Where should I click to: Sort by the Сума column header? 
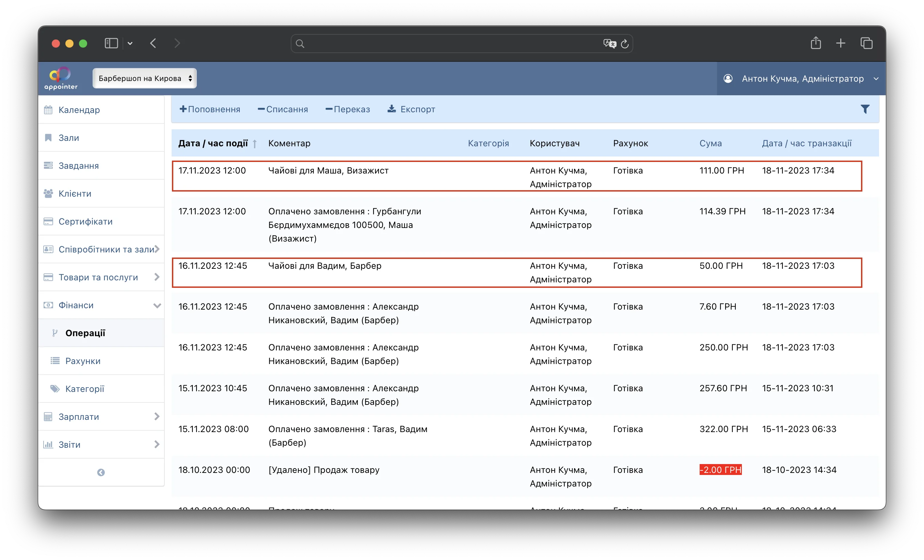click(x=710, y=143)
